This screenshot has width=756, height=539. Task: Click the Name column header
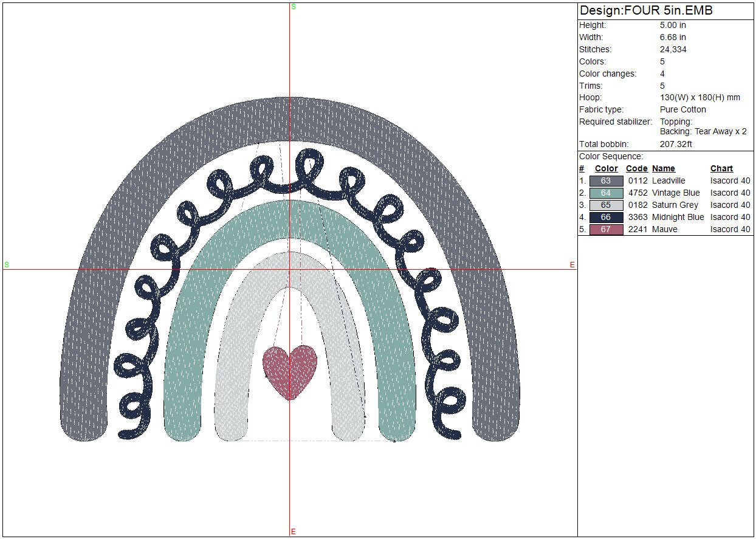click(663, 168)
